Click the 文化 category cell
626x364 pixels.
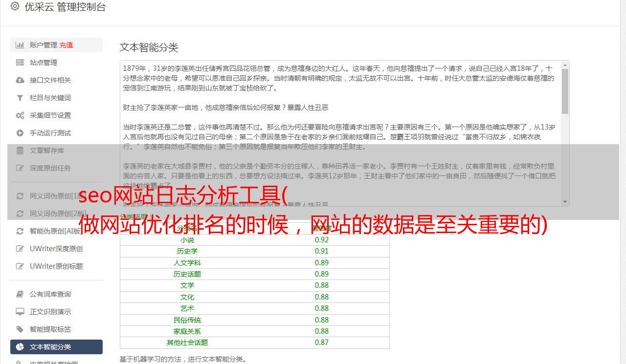187,297
